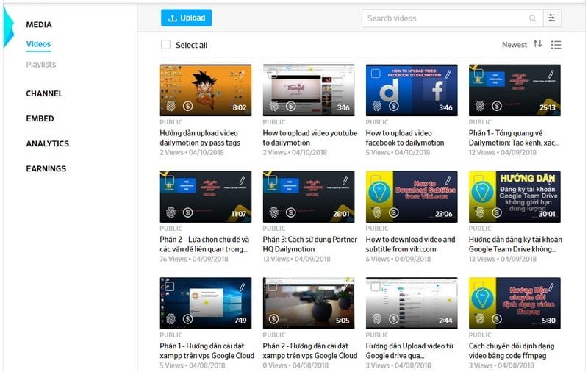Select 'Phần 2 – Lựa chọn chủ đề' video checkbox

170,179
